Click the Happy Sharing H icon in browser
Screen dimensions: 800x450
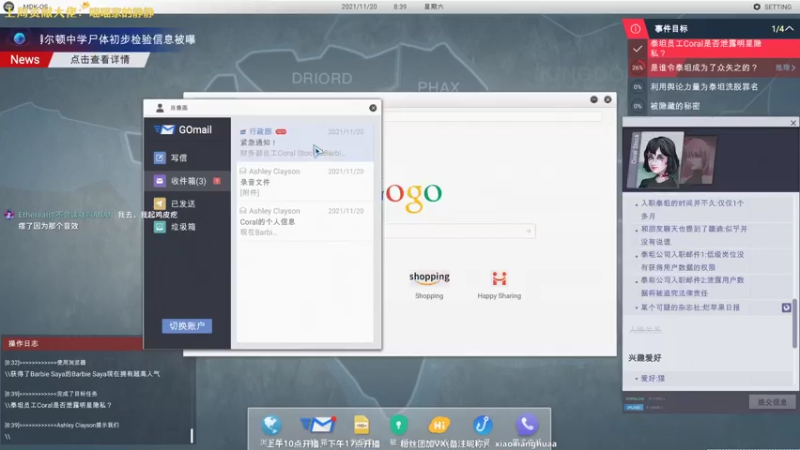point(499,278)
